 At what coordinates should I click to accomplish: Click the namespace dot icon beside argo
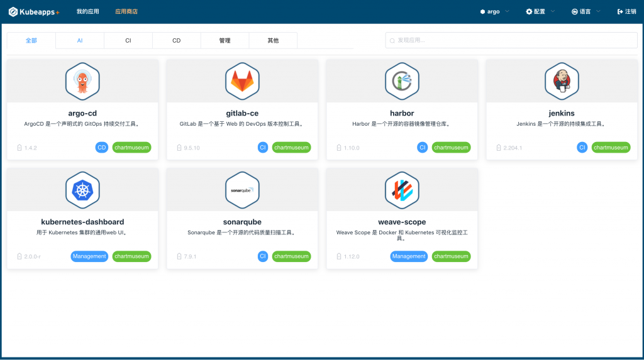[x=482, y=12]
